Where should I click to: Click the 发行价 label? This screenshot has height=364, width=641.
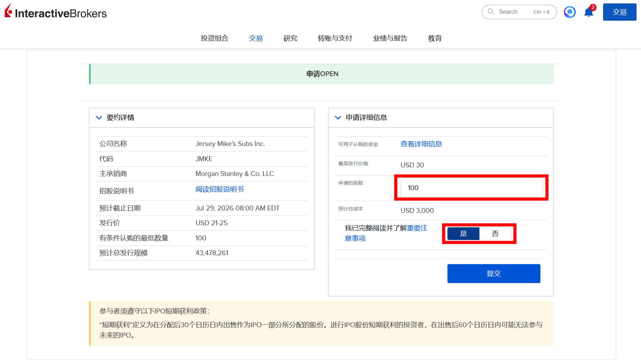110,223
